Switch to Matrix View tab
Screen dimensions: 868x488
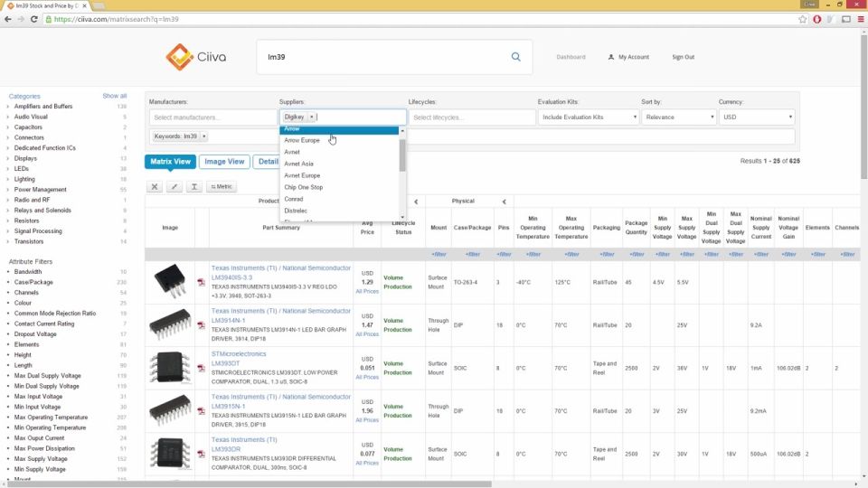(170, 162)
